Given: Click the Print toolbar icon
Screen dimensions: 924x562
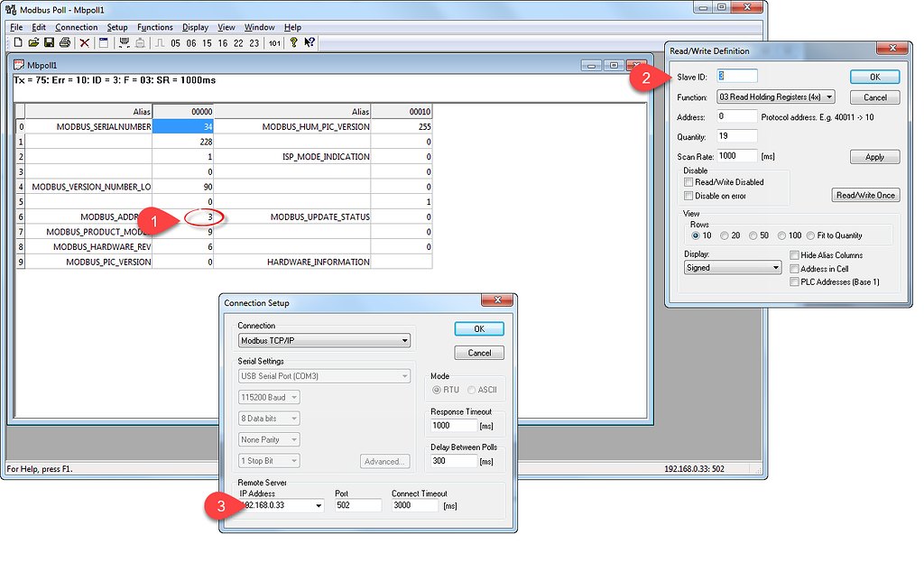Looking at the screenshot, I should pos(65,42).
